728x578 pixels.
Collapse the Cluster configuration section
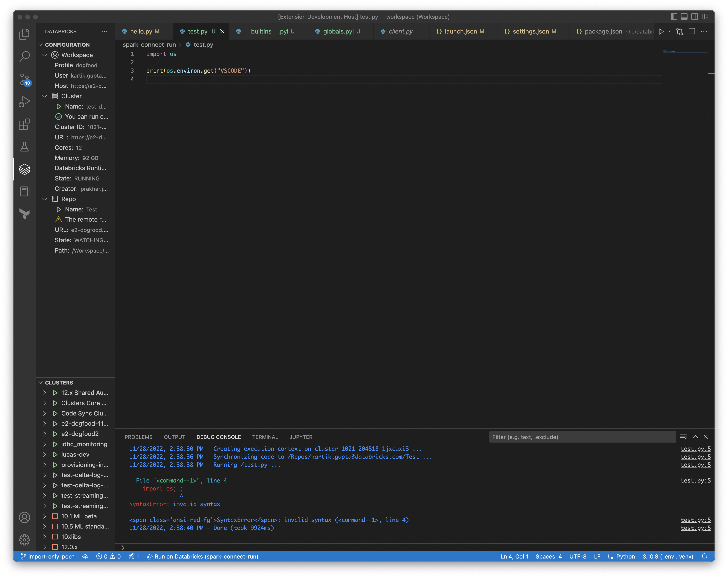click(x=45, y=96)
